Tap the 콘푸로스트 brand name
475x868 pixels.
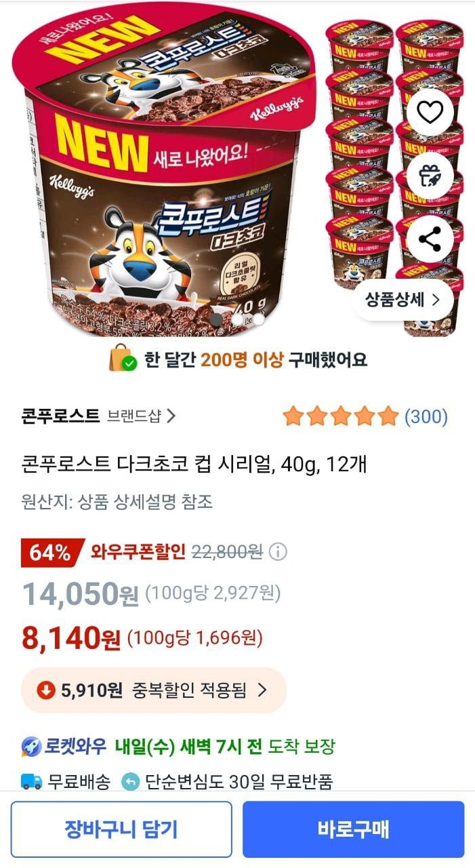point(61,416)
